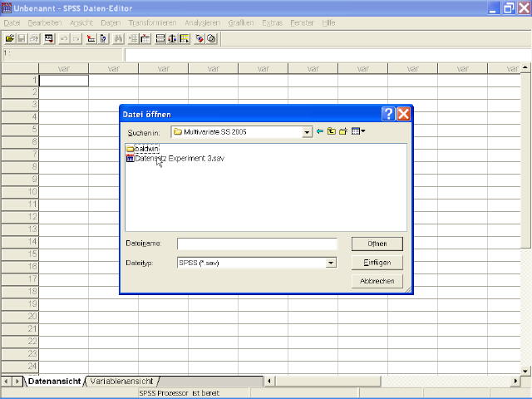This screenshot has width=532, height=399.
Task: Expand the 'Suchen in' folder dropdown
Action: (x=307, y=131)
